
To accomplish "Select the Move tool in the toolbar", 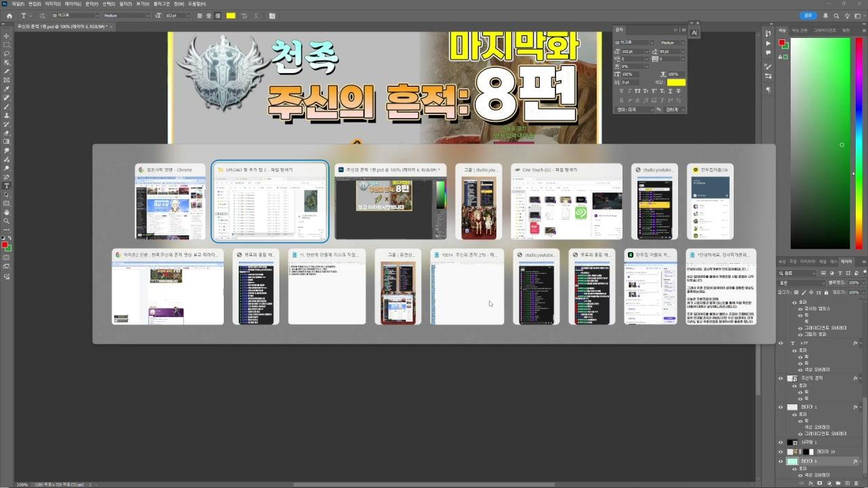I will 7,35.
